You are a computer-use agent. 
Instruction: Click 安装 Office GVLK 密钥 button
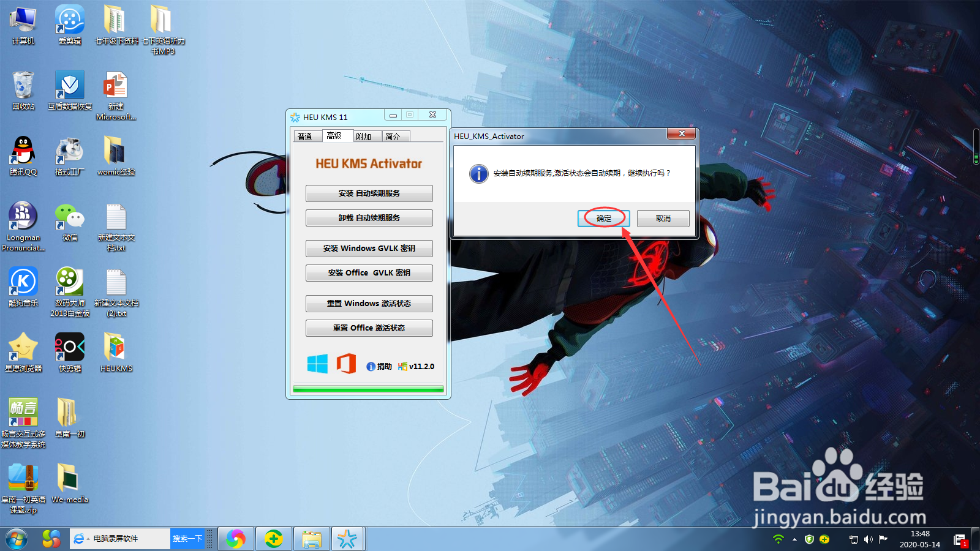coord(369,273)
